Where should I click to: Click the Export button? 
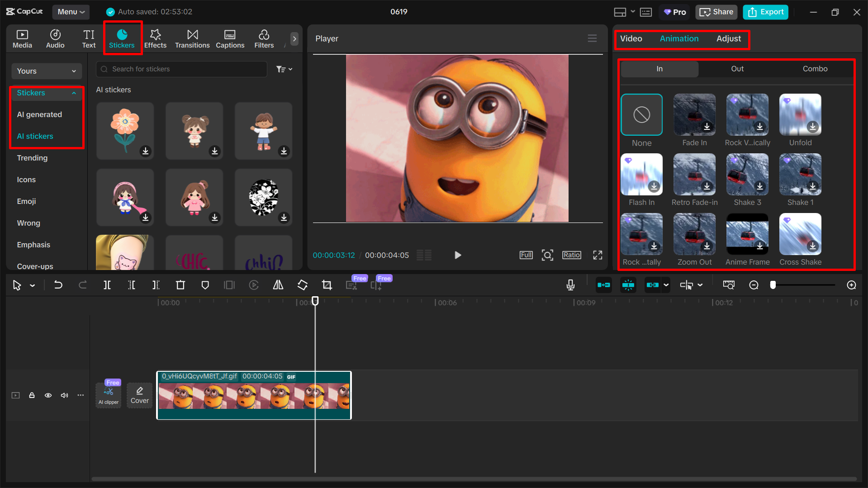[x=765, y=12]
